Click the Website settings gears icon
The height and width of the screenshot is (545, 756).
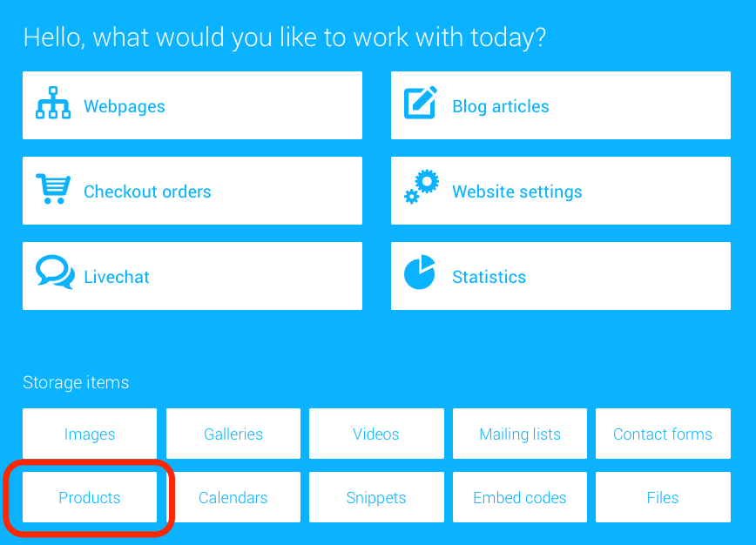click(422, 186)
